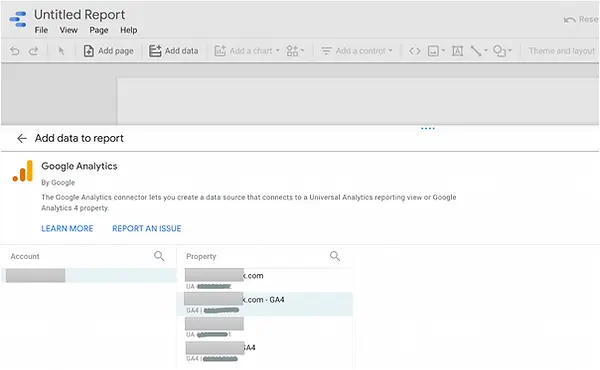Select the .com - GA4 property
600x370 pixels.
[265, 304]
